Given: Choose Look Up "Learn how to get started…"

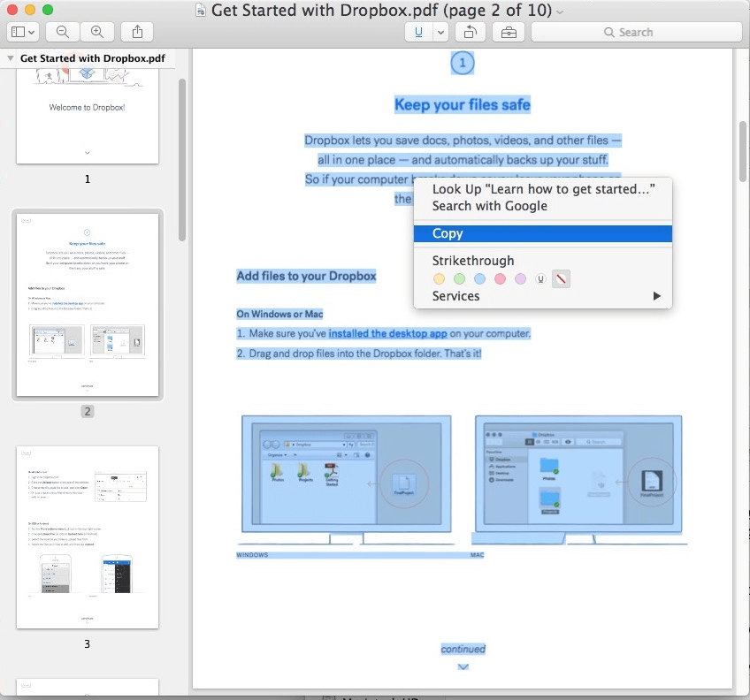Looking at the screenshot, I should point(543,189).
